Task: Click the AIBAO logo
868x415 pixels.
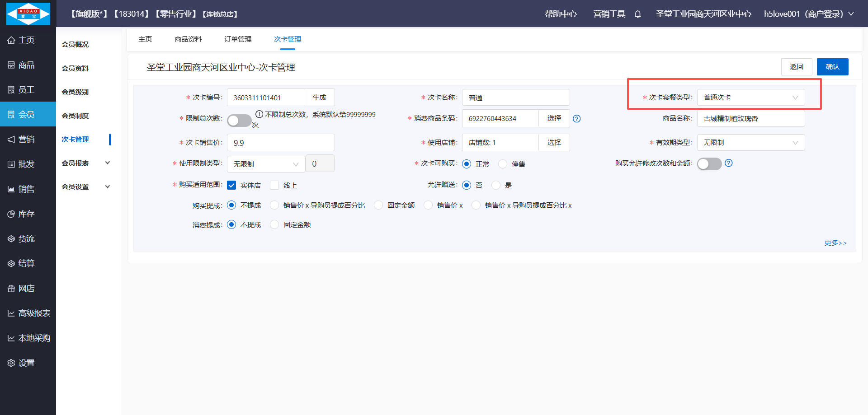Action: point(28,14)
